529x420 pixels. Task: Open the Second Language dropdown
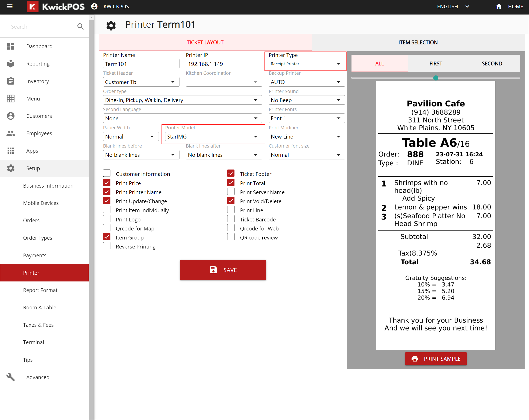click(x=183, y=118)
